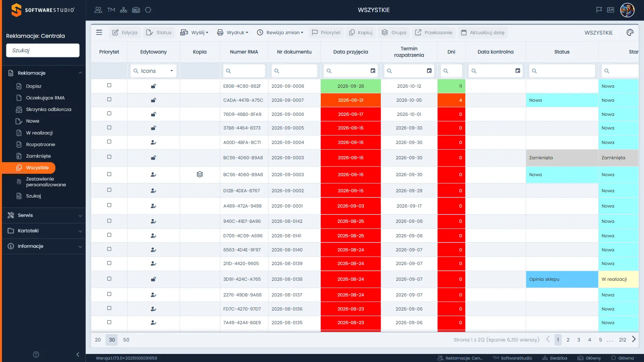Click the Przekazanie toolbar button
This screenshot has height=362, width=644.
pos(433,33)
